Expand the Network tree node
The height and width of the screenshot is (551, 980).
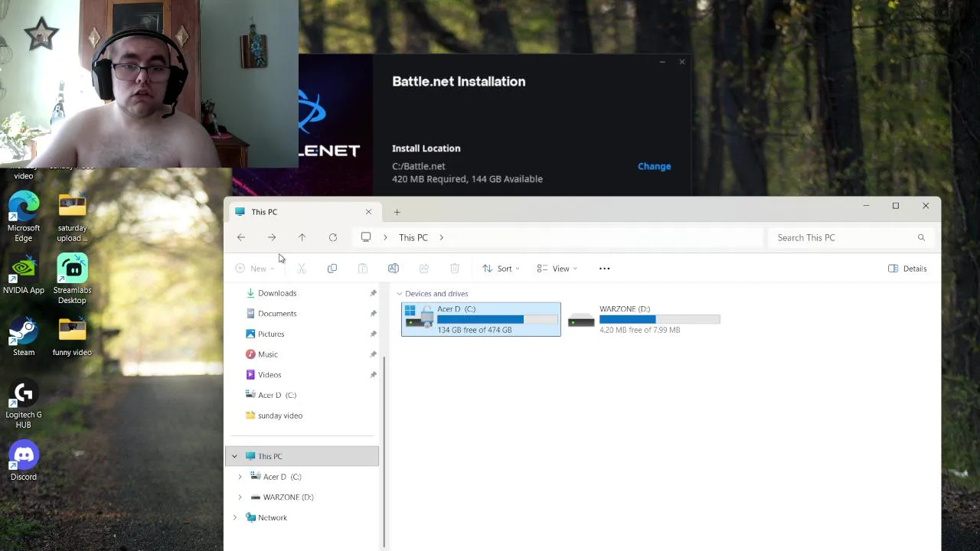coord(235,518)
